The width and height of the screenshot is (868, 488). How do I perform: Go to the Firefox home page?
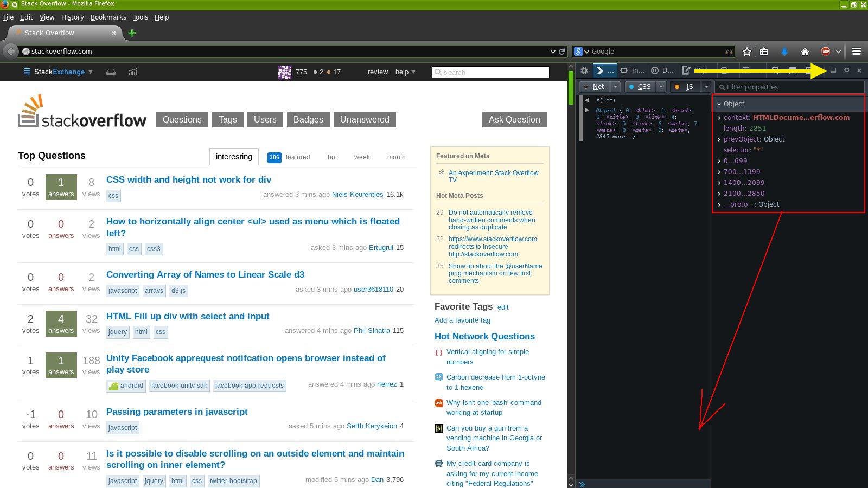(805, 52)
